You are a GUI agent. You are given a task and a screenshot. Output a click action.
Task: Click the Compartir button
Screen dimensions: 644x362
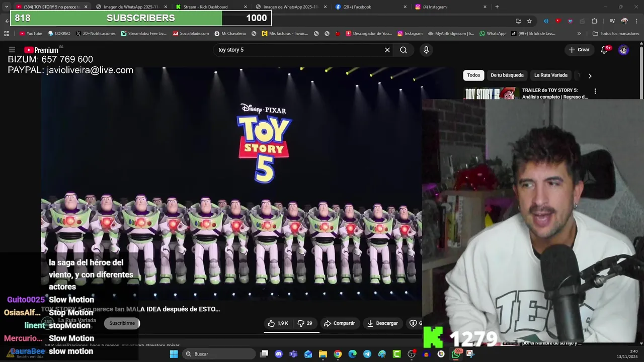(340, 323)
